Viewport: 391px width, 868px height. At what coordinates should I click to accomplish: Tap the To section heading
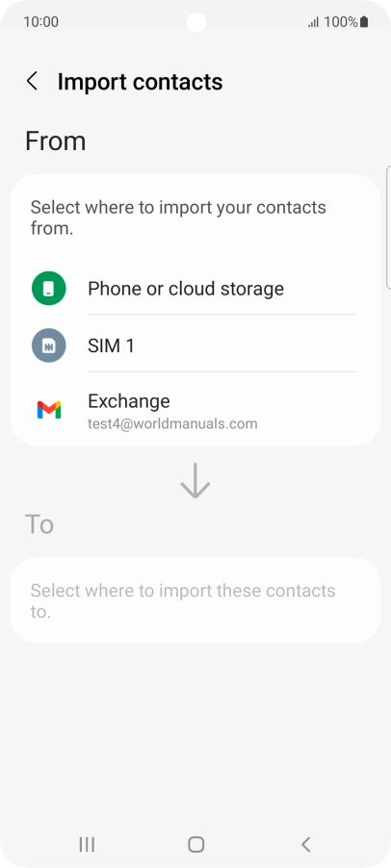[x=39, y=523]
